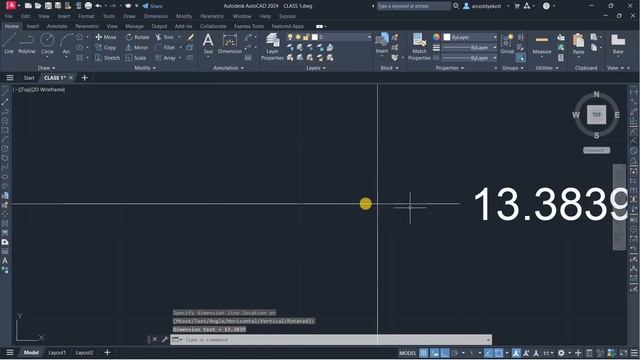Open the Layout1 tab

tap(57, 353)
